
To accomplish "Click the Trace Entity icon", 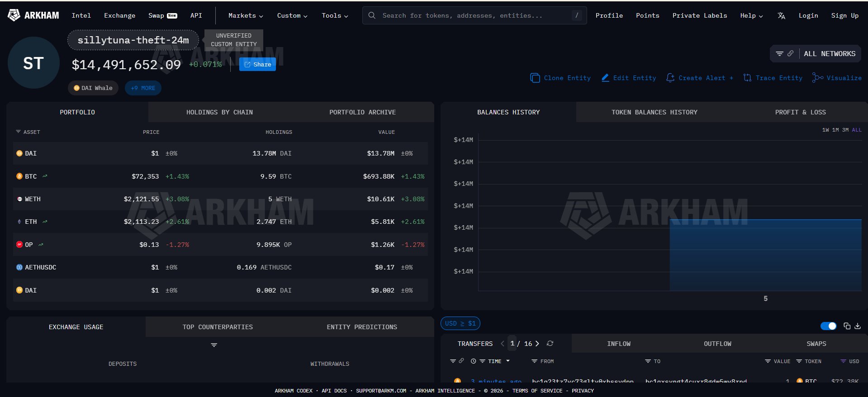I will 747,78.
